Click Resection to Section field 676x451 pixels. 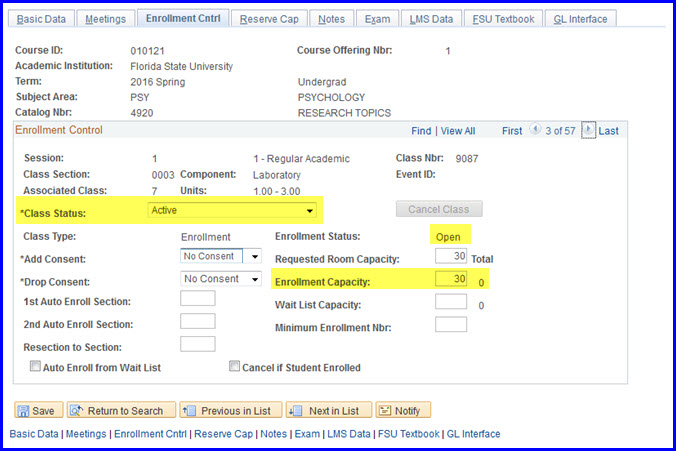[197, 344]
